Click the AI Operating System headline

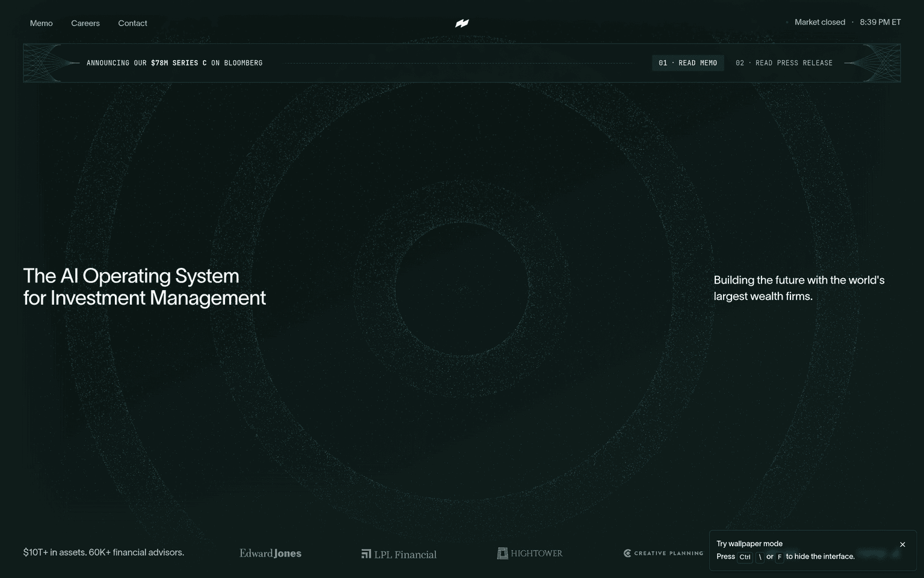pyautogui.click(x=144, y=287)
